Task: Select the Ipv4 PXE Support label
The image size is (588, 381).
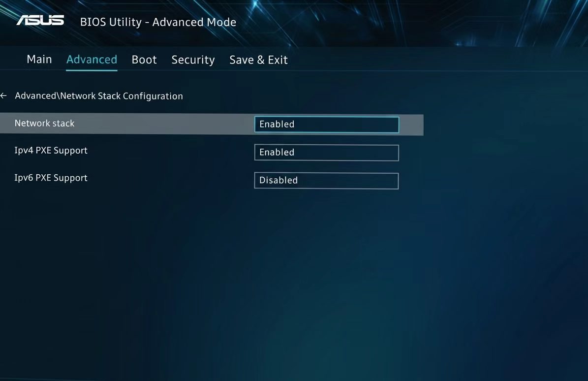Action: tap(51, 151)
